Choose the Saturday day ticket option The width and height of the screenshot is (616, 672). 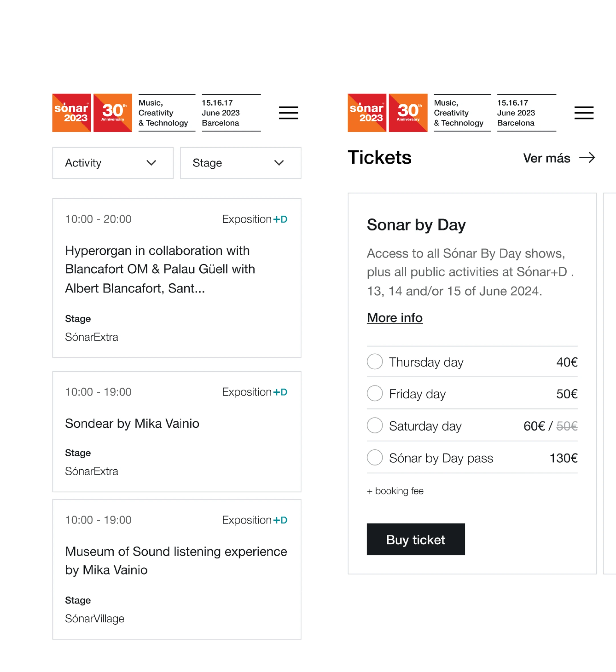[375, 425]
